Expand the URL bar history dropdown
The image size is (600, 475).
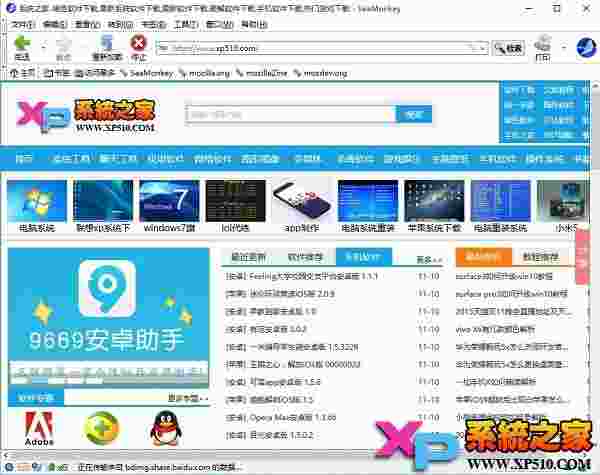pyautogui.click(x=483, y=48)
